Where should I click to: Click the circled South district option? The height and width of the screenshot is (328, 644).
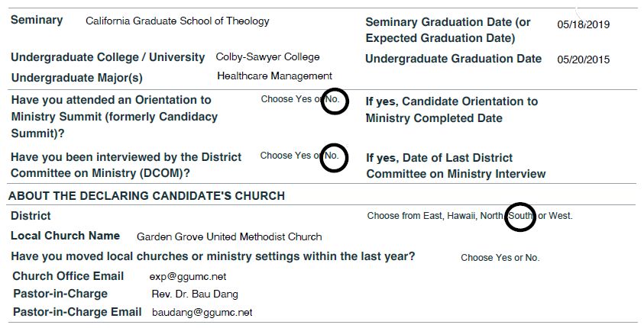[x=520, y=217]
